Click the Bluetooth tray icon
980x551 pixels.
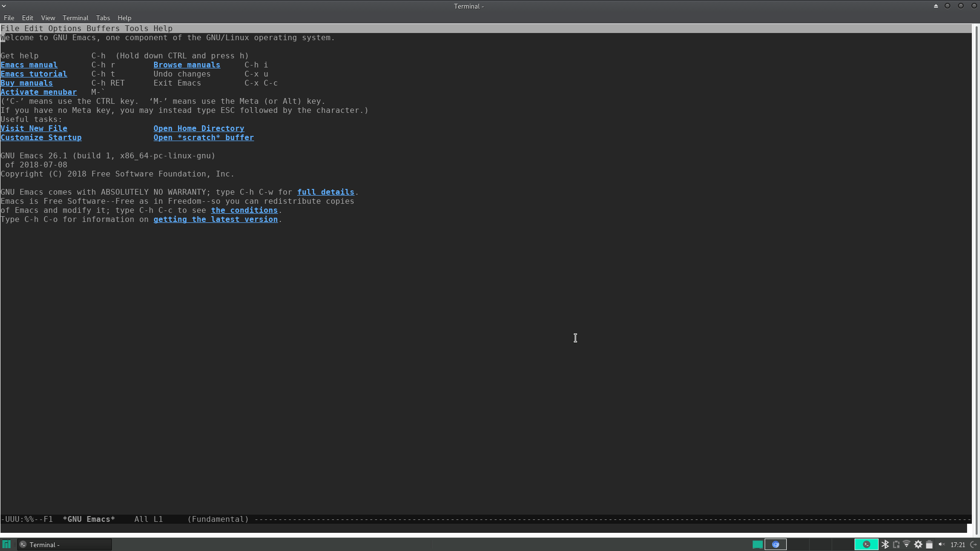pyautogui.click(x=885, y=544)
